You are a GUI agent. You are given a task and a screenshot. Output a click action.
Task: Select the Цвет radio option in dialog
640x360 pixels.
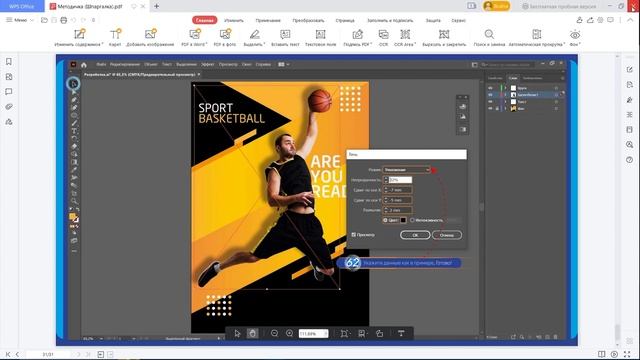click(x=385, y=220)
